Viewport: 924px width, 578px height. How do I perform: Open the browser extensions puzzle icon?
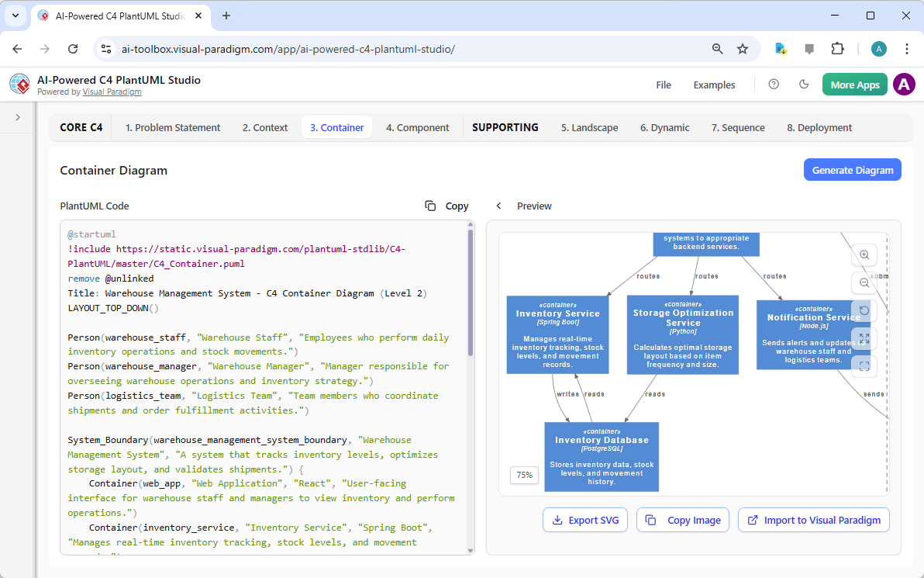tap(837, 48)
